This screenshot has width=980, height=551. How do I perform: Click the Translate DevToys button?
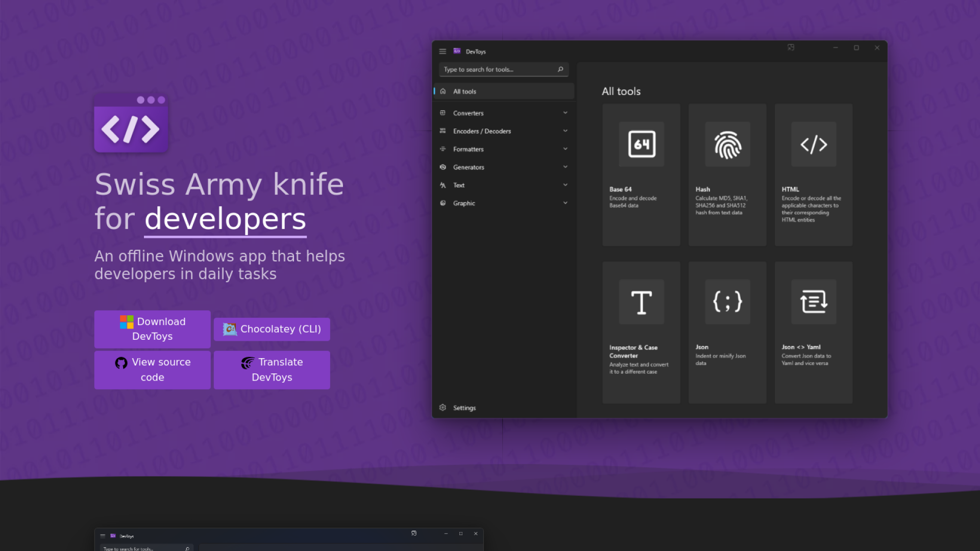(x=272, y=370)
